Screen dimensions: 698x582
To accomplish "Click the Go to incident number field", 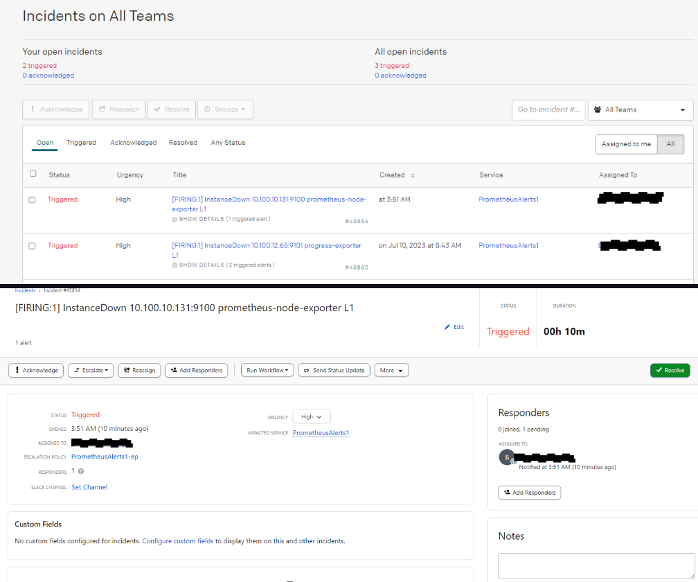I will [547, 109].
